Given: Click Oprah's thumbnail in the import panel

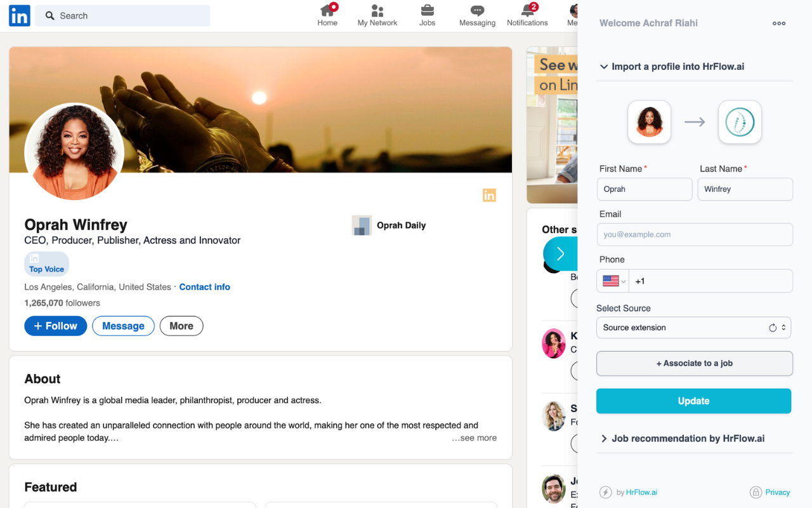Looking at the screenshot, I should (x=650, y=122).
